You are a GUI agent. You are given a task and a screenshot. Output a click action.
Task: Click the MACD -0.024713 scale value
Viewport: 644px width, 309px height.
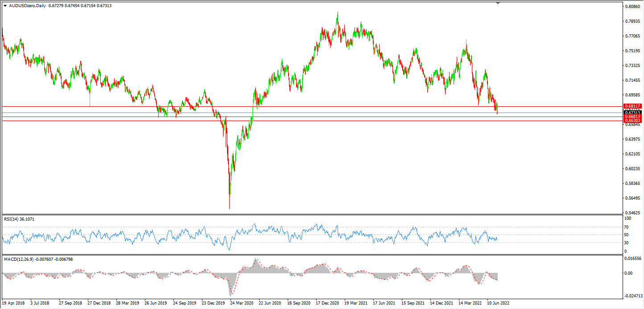pos(633,296)
